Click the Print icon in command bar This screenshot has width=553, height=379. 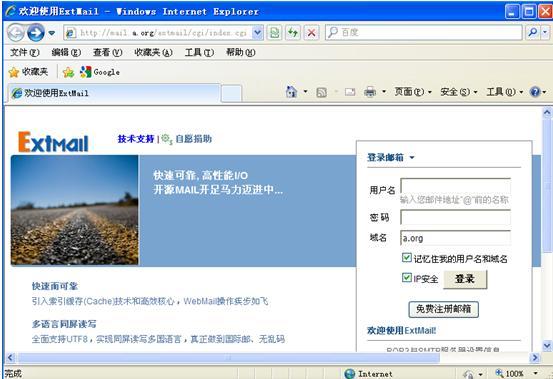[x=370, y=92]
